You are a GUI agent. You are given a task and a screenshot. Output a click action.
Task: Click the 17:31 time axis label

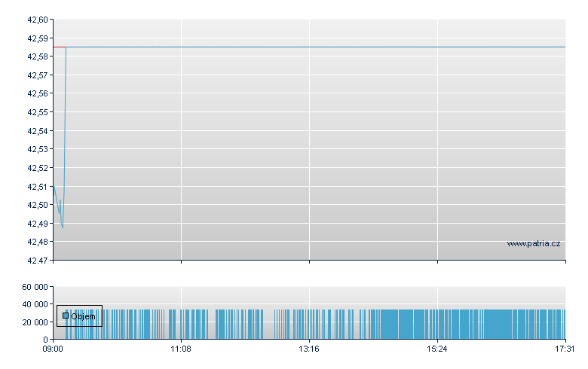(565, 349)
